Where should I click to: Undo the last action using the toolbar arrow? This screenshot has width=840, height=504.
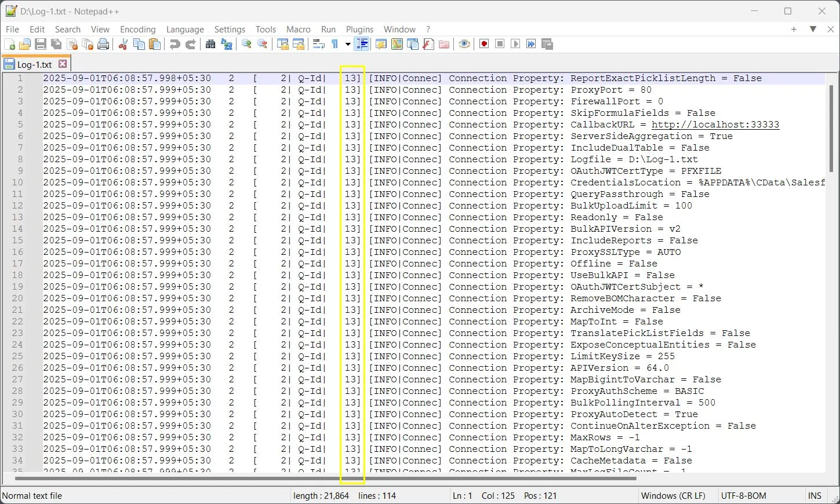click(x=174, y=45)
